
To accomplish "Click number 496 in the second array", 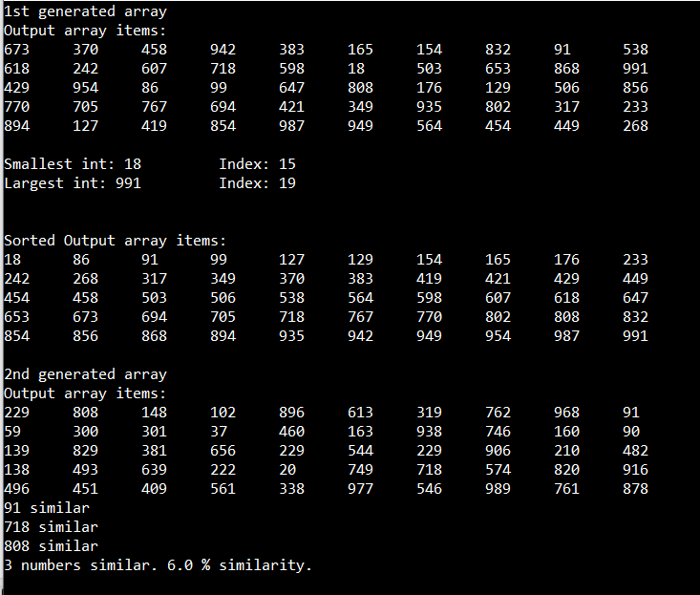I will 16,489.
